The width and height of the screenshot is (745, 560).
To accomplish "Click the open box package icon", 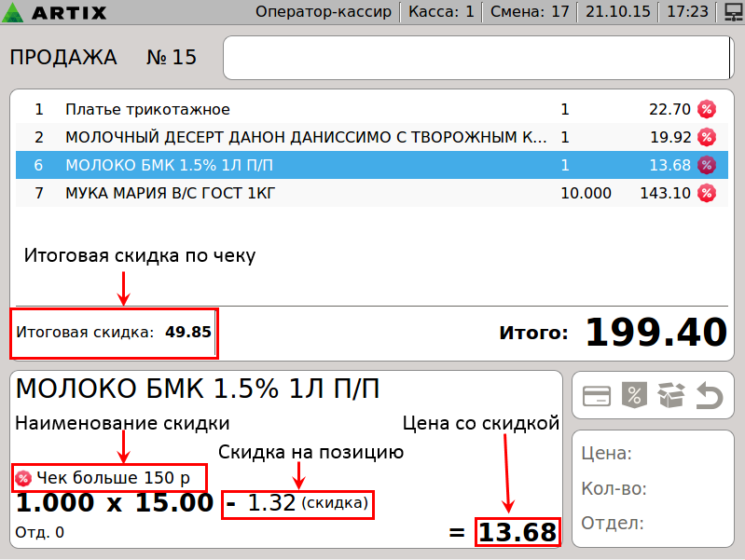I will coord(671,396).
